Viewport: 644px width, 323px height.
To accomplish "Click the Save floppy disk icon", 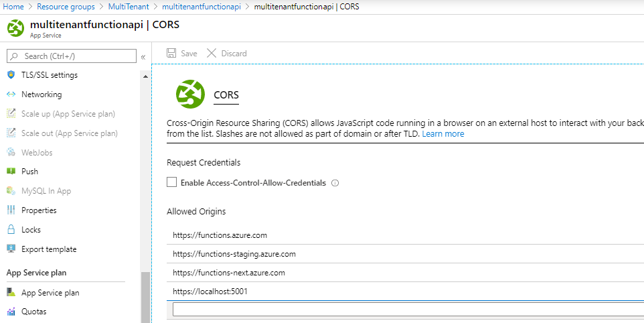I will tap(171, 53).
